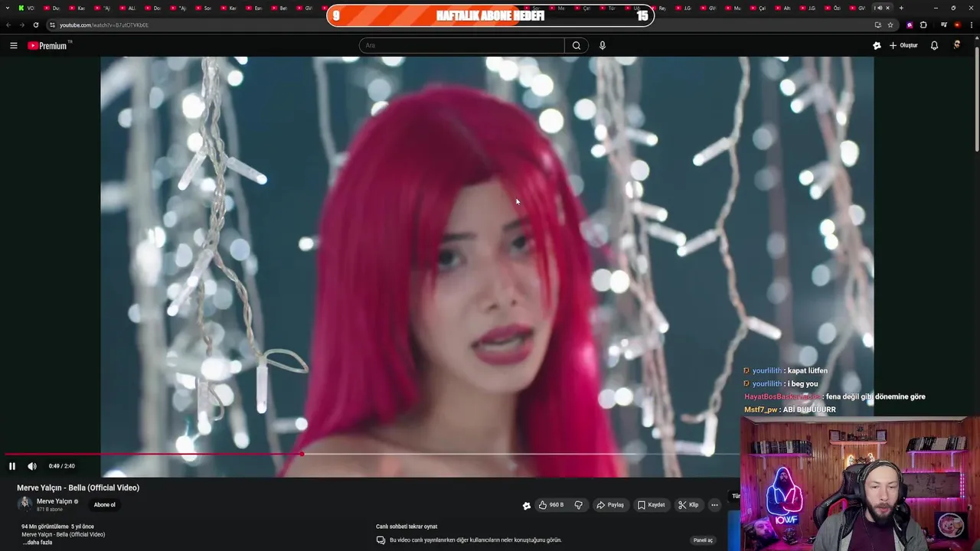Save the video with Kaydet

pos(651,505)
